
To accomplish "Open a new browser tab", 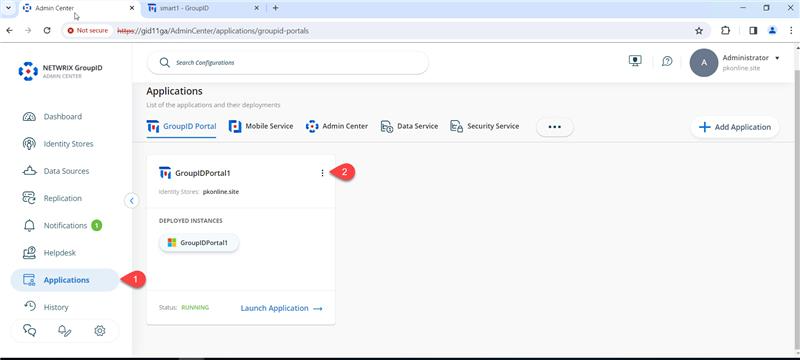I will [276, 8].
